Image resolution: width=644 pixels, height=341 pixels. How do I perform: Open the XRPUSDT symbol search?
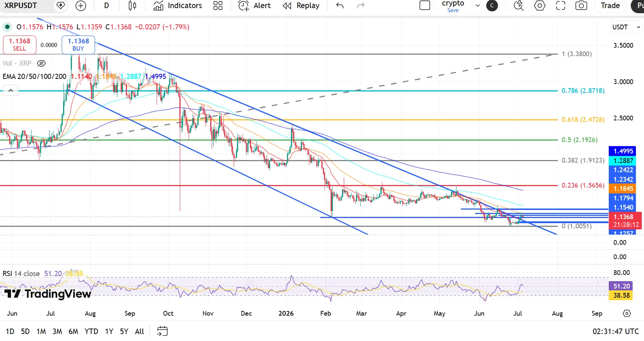click(21, 6)
